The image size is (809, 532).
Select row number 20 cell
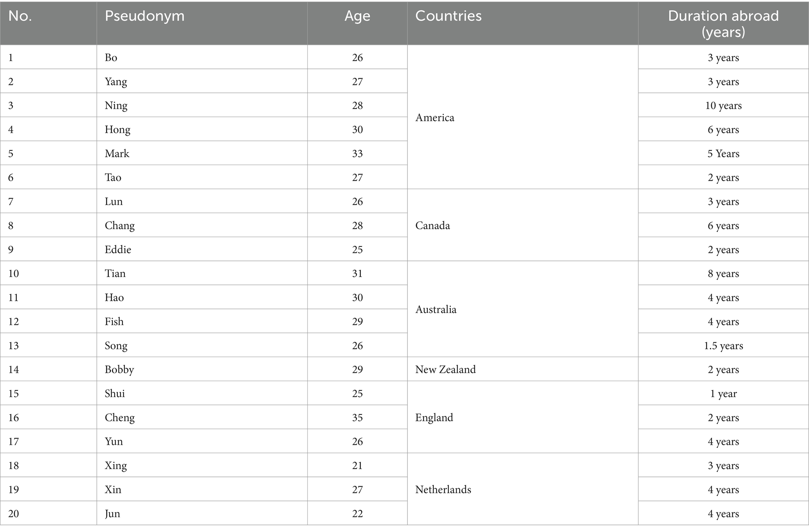click(x=48, y=513)
